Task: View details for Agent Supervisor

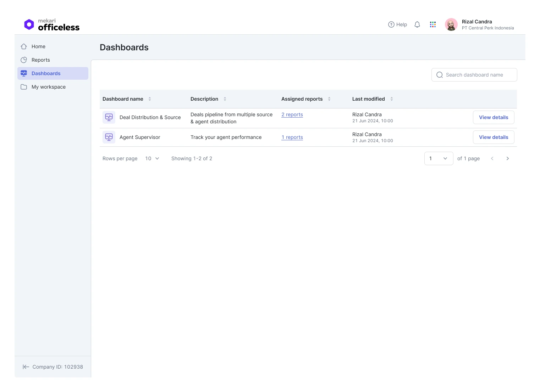Action: click(494, 137)
